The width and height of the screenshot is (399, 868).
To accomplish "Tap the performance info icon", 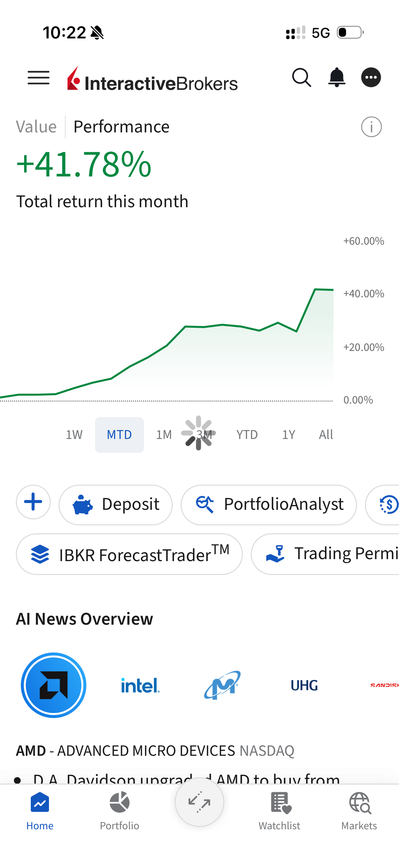I will 371,127.
